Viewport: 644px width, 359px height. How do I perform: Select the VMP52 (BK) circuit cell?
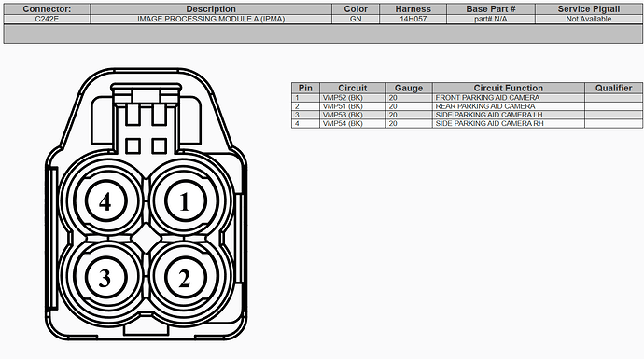[x=353, y=98]
